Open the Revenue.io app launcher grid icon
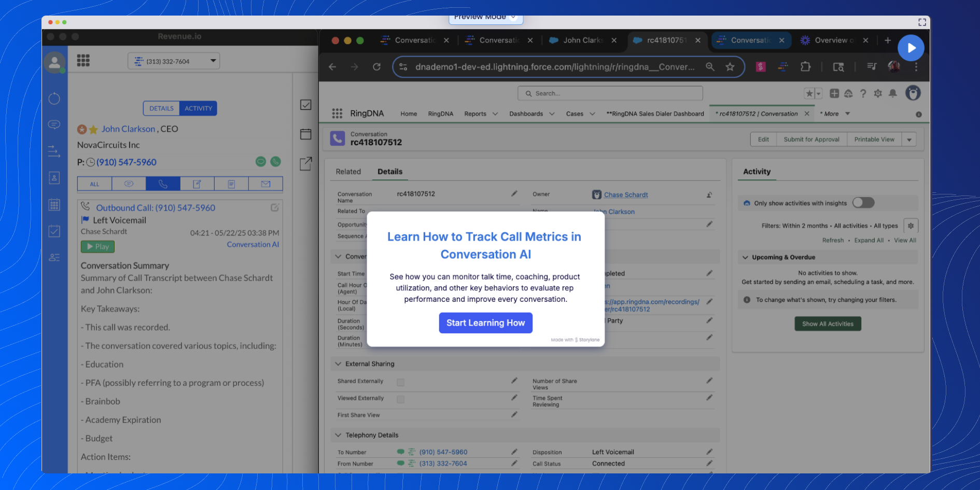 pos(83,60)
